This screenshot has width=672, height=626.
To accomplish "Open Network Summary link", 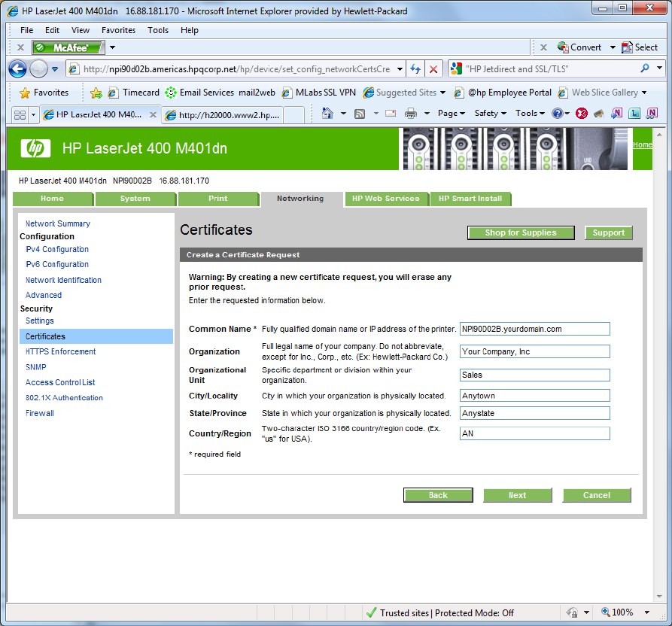I will [58, 223].
